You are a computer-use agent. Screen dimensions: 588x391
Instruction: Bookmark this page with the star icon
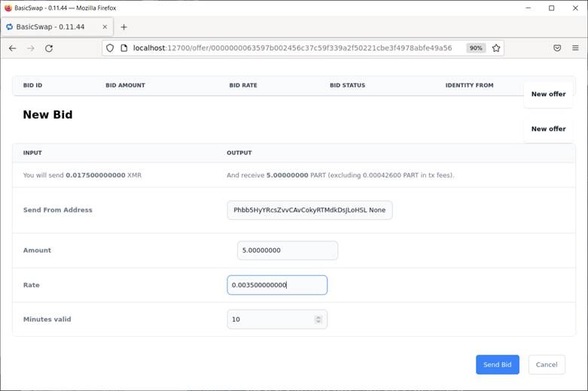pos(496,48)
